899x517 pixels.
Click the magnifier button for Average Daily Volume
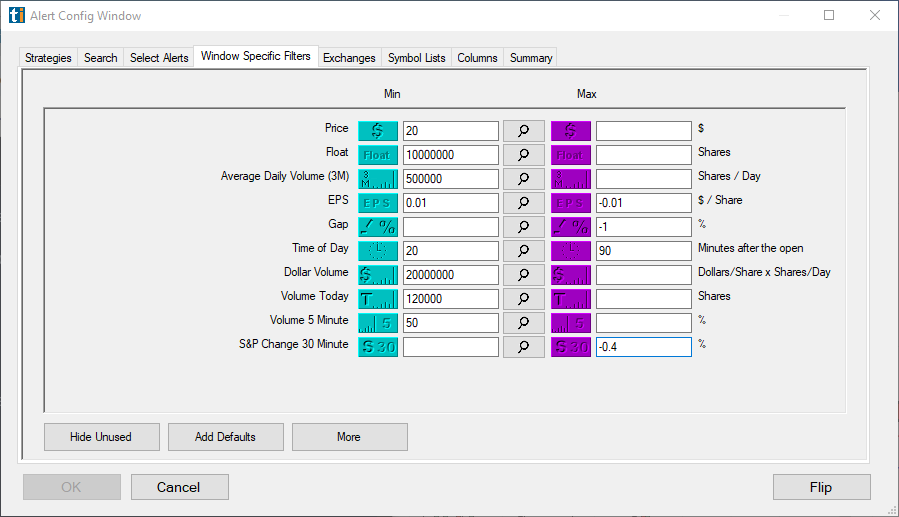coord(523,179)
